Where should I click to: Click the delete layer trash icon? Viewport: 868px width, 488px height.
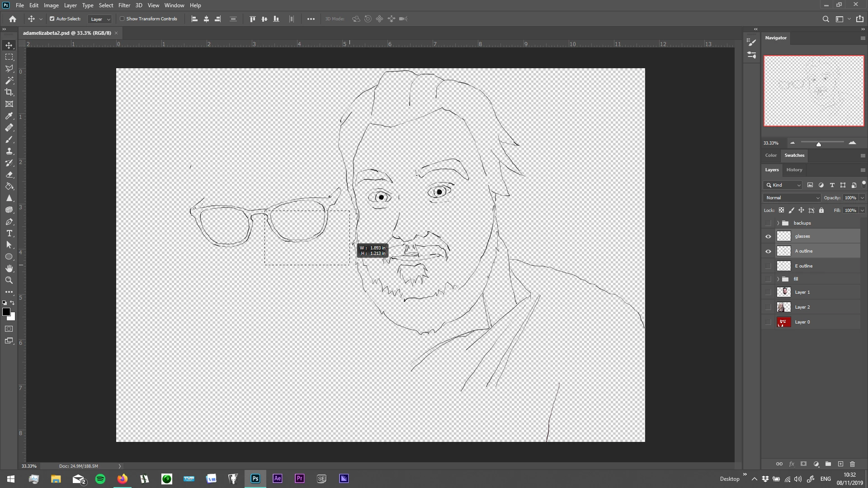(x=852, y=464)
